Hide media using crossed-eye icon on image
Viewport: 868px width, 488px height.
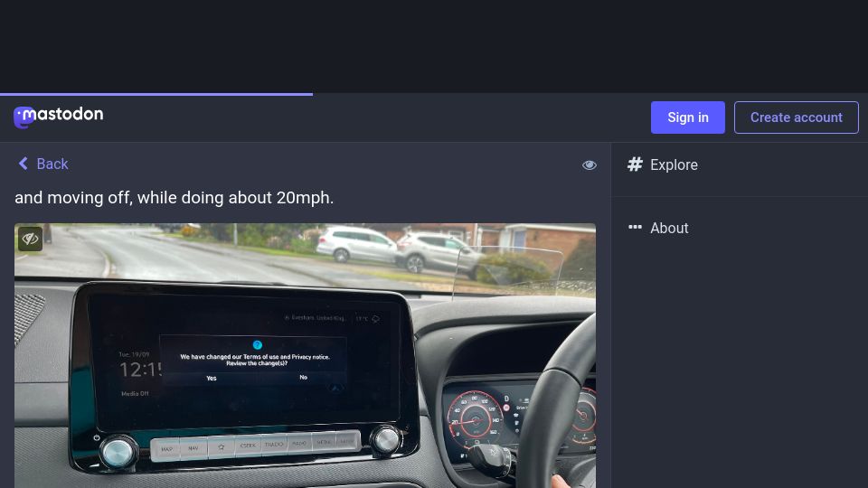(x=30, y=239)
